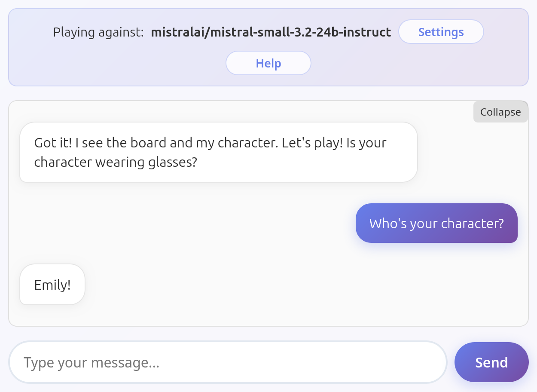The image size is (537, 392).
Task: Send the message with Send button
Action: click(x=491, y=362)
